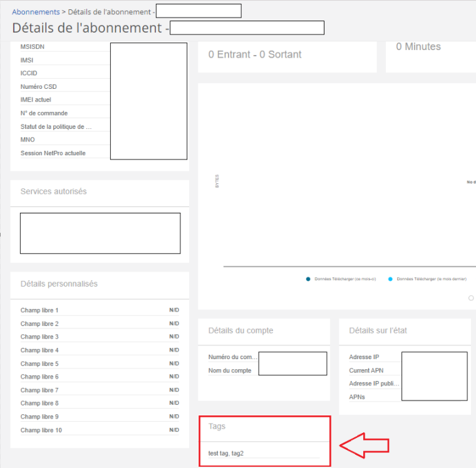Select the radio circle below the chart legend
The image size is (476, 468).
point(471,298)
